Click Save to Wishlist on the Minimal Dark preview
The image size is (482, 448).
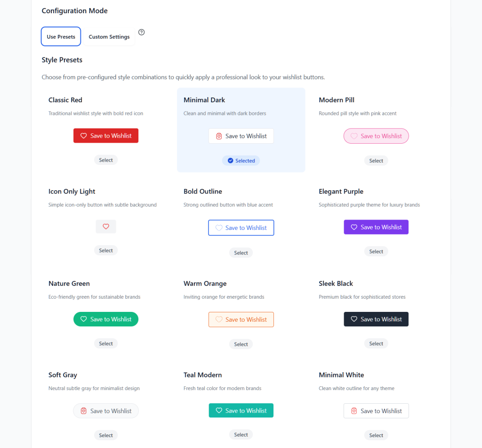point(241,136)
